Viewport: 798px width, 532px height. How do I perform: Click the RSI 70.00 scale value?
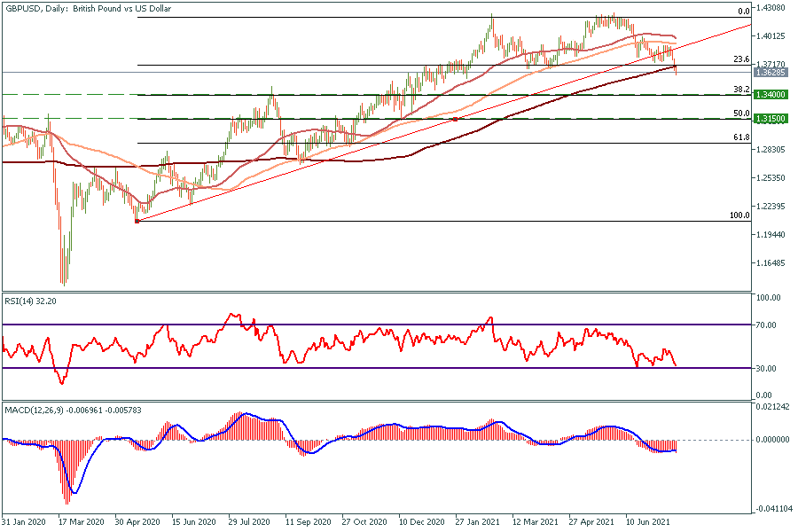pos(768,325)
